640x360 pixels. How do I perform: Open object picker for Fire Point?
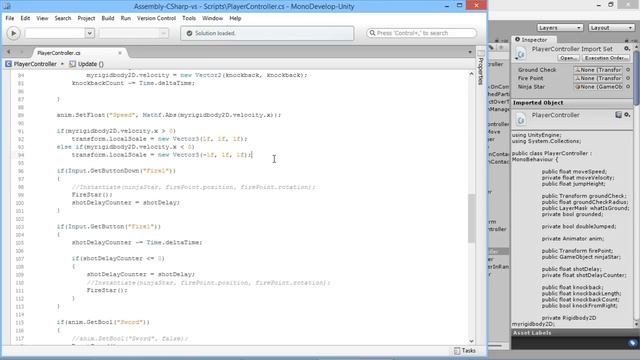[628, 78]
